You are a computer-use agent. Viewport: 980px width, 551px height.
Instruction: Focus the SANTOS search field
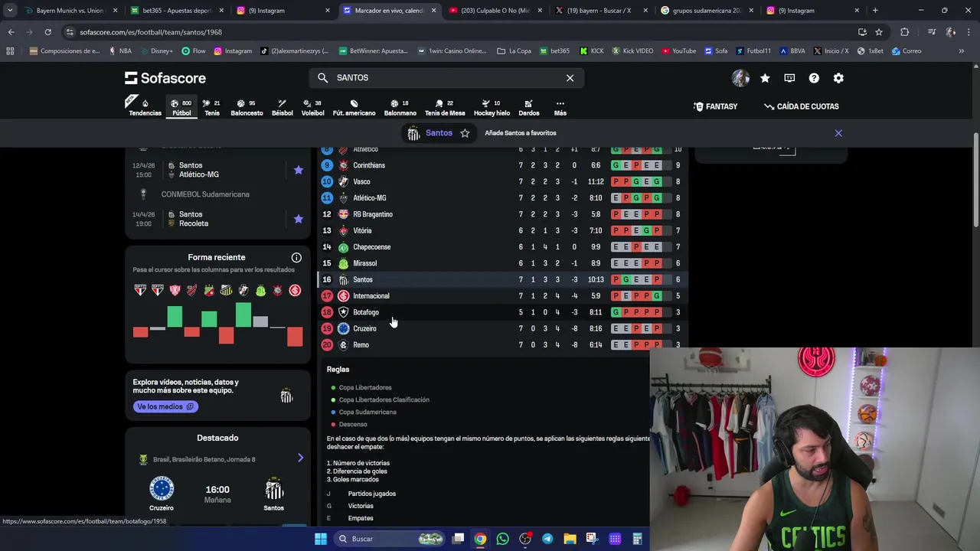447,78
